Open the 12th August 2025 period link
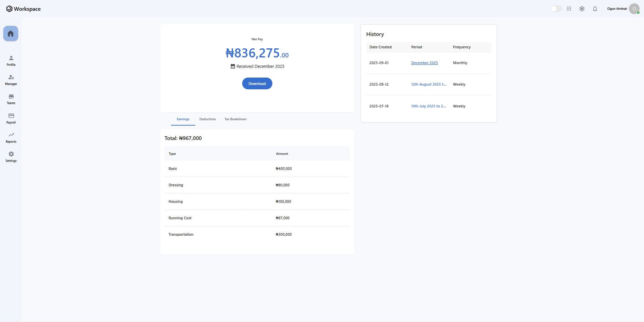644x322 pixels. [429, 84]
